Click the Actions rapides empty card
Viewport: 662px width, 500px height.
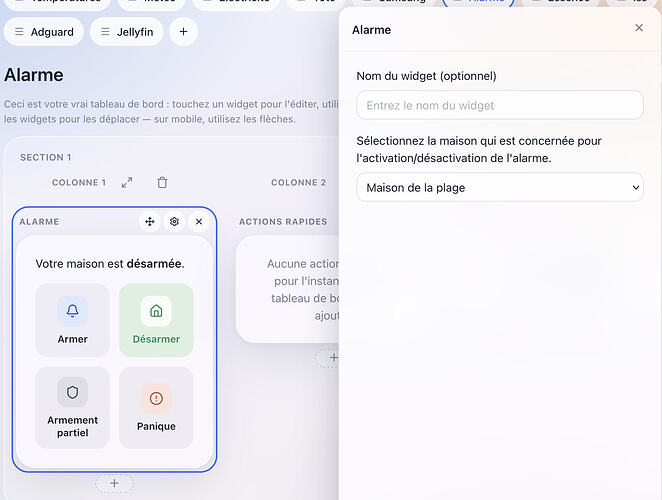[x=288, y=289]
